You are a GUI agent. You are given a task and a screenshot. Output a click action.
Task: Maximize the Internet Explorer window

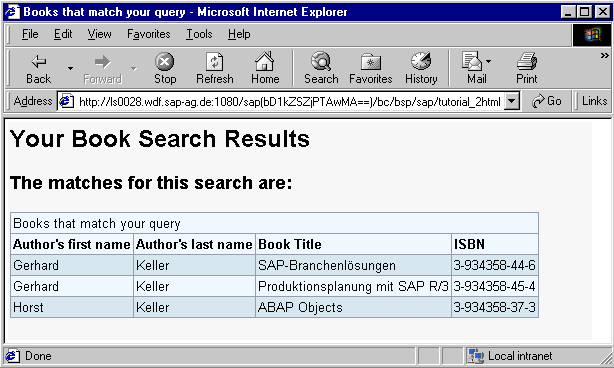584,12
